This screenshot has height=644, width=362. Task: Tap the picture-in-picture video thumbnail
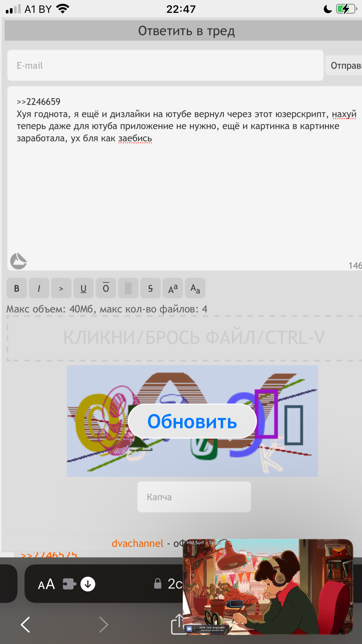pos(268,587)
